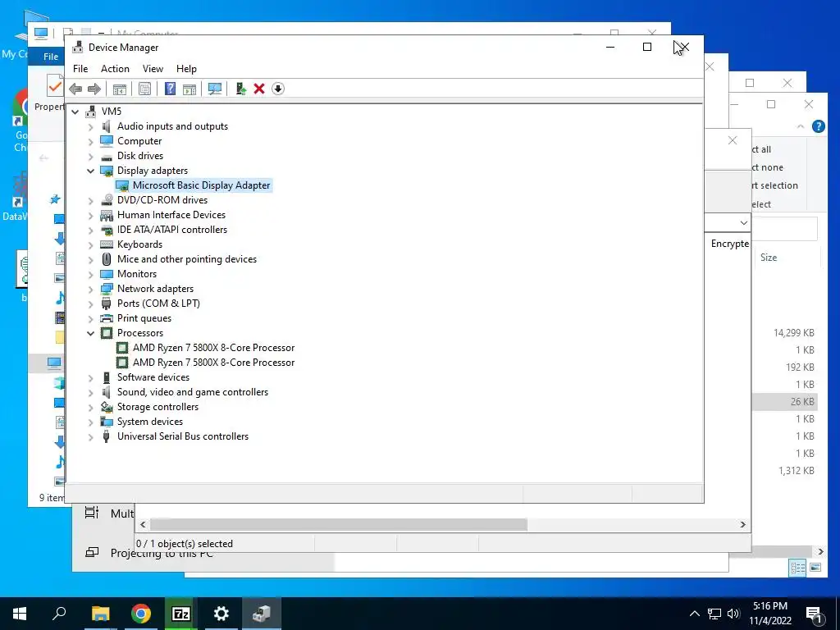840x630 pixels.
Task: Collapse the Display adapters category
Action: 90,171
